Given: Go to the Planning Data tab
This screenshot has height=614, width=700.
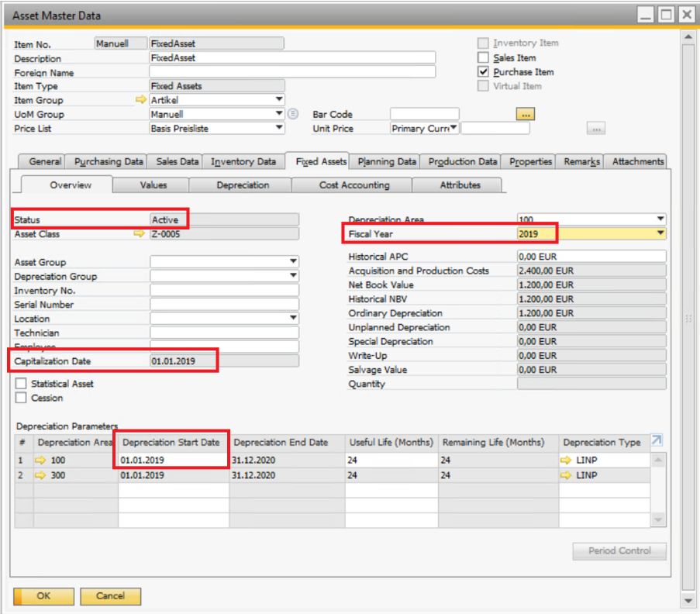Looking at the screenshot, I should [x=387, y=161].
